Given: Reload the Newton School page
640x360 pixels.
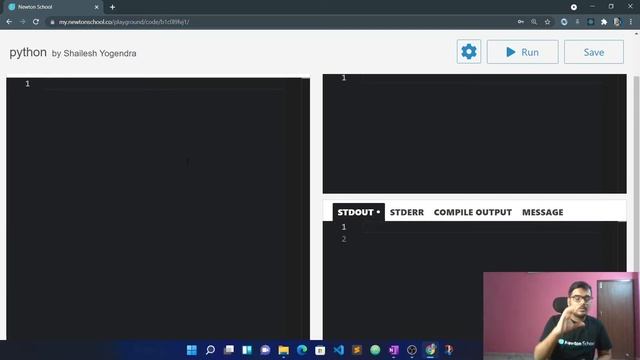Looking at the screenshot, I should pos(36,22).
